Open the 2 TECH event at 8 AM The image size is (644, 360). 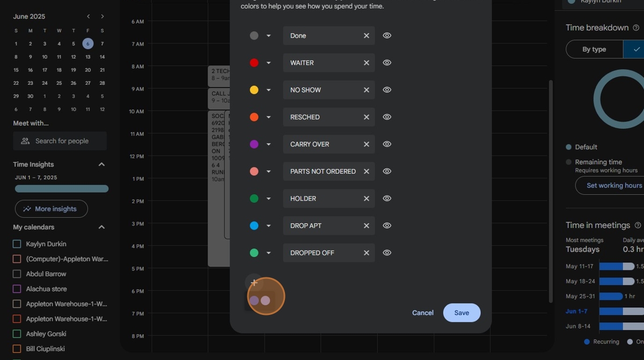219,76
